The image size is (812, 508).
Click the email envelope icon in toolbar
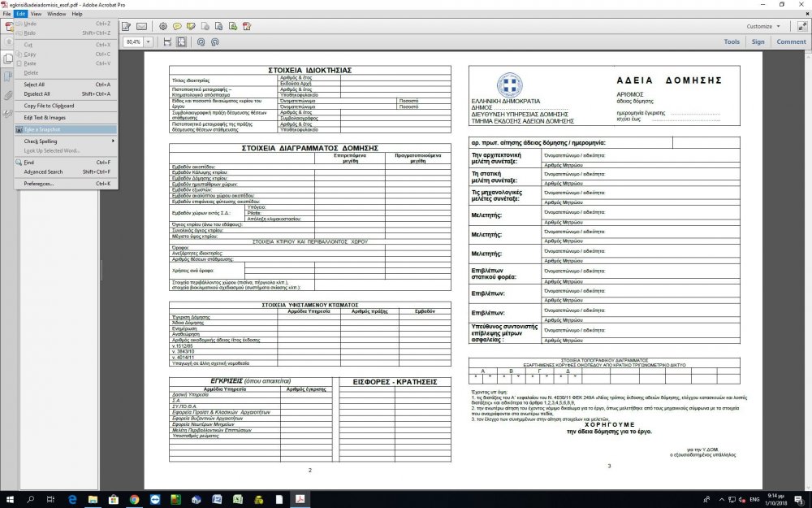click(x=142, y=27)
